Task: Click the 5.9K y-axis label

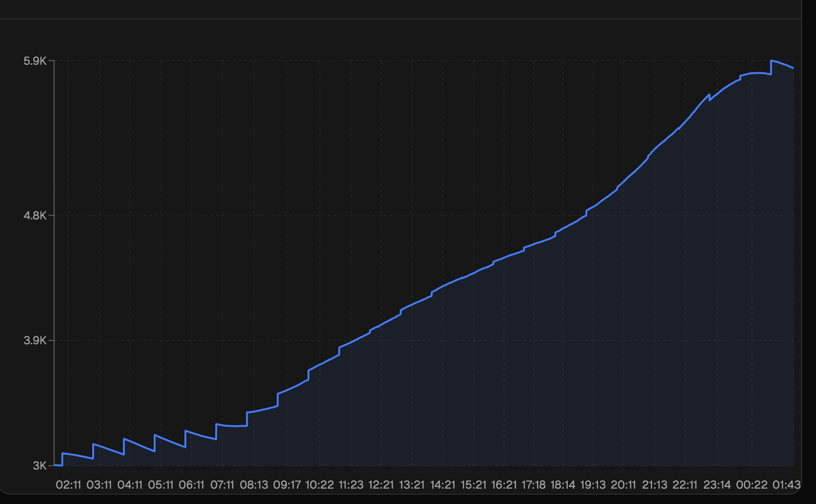Action: coord(35,61)
